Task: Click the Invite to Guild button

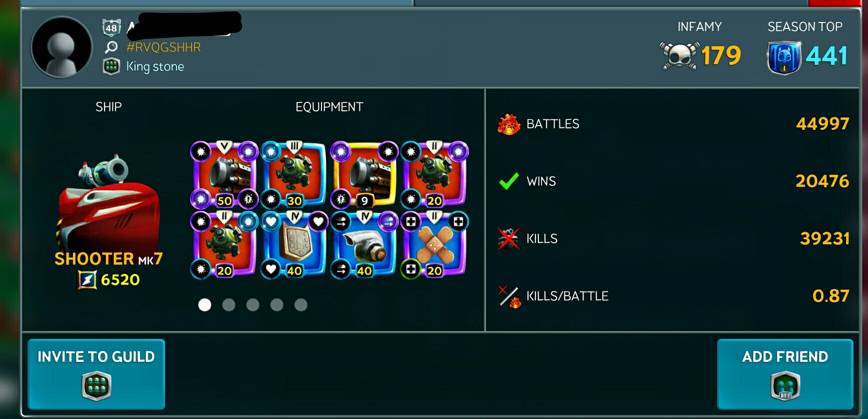Action: (96, 374)
